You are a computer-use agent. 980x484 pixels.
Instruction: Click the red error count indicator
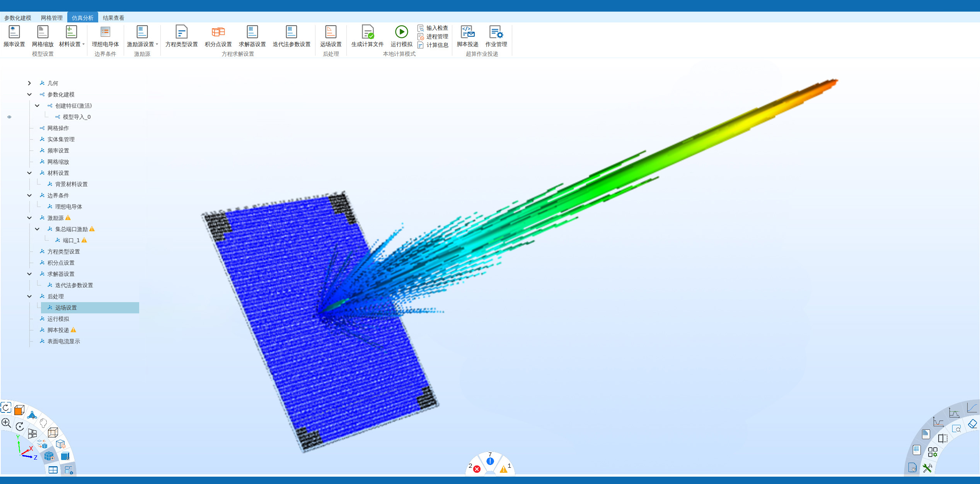(x=477, y=469)
